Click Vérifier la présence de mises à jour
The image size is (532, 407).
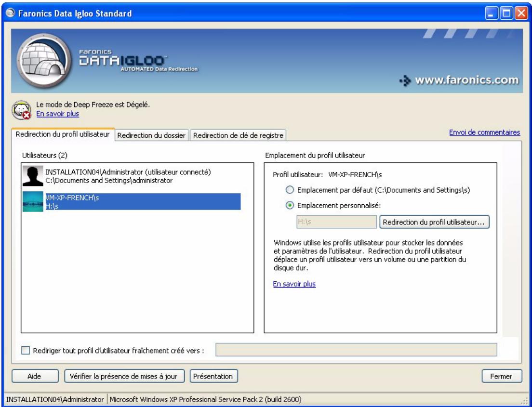click(124, 376)
